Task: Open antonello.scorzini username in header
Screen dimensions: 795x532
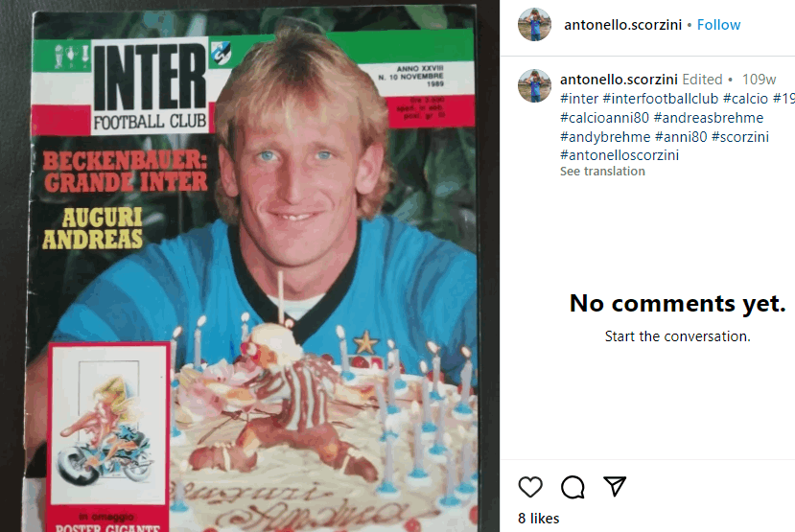Action: [x=622, y=25]
